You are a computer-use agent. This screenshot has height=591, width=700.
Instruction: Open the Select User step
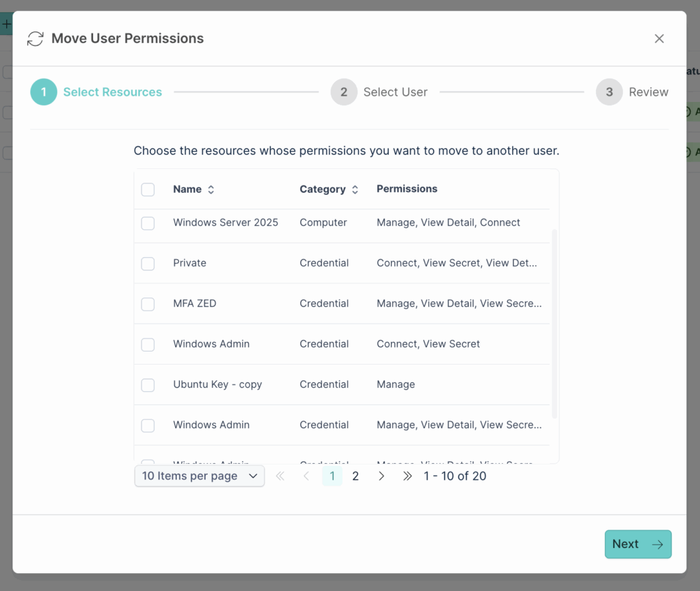point(379,92)
